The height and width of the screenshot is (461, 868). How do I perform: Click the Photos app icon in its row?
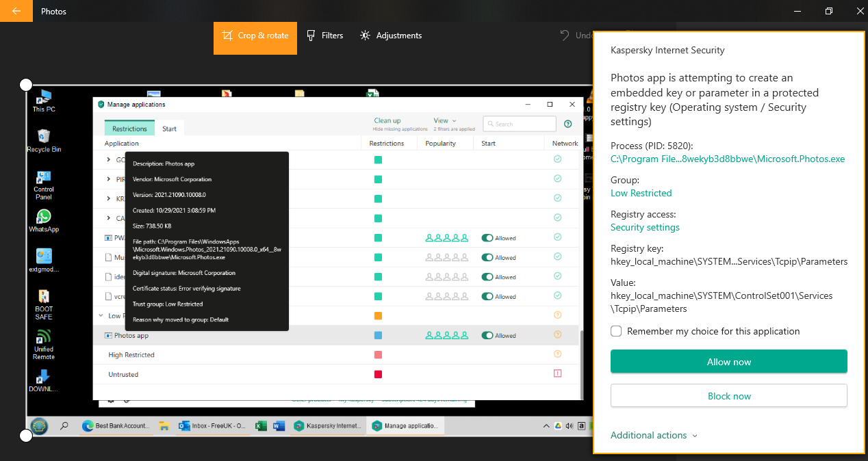click(x=108, y=335)
